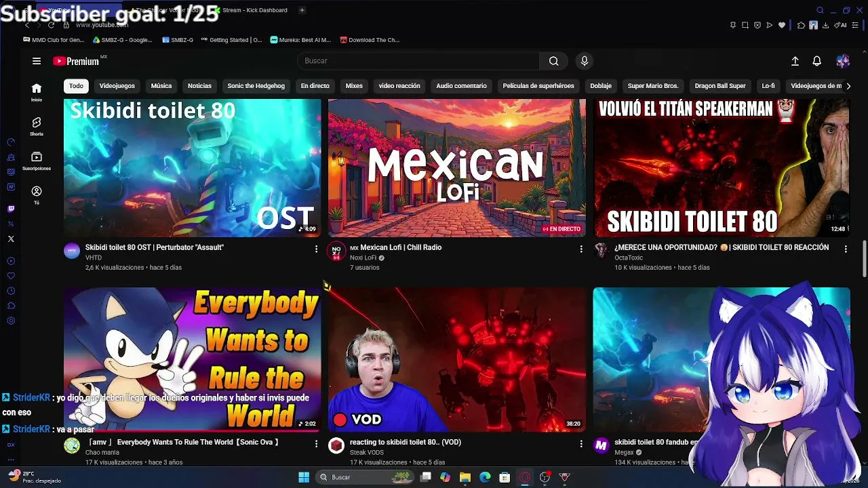
Task: Open Suscripciones in the sidebar
Action: click(37, 161)
